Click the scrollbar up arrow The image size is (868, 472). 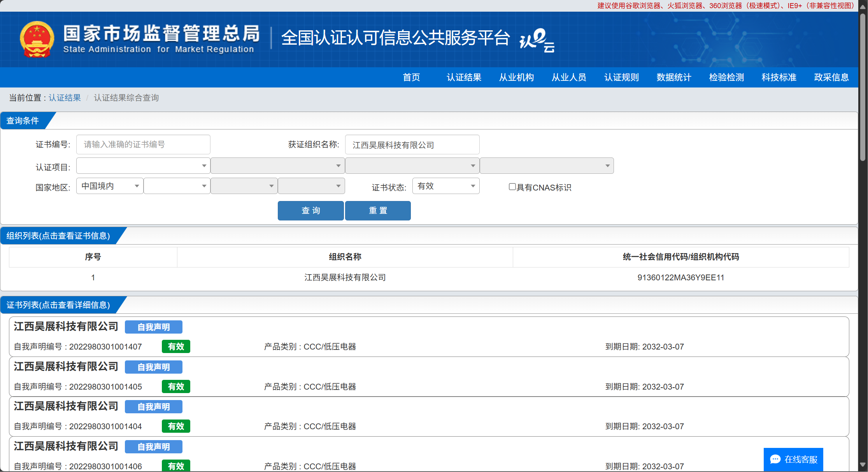pos(863,7)
